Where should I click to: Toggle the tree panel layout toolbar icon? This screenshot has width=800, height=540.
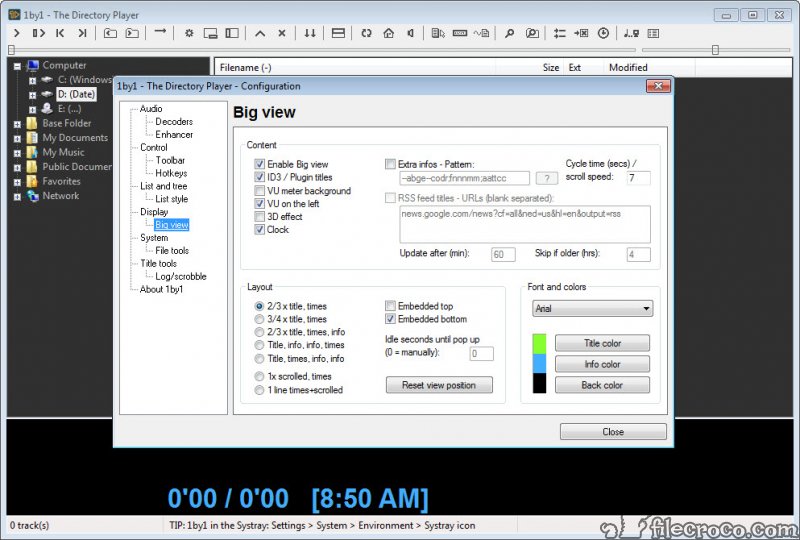[232, 33]
